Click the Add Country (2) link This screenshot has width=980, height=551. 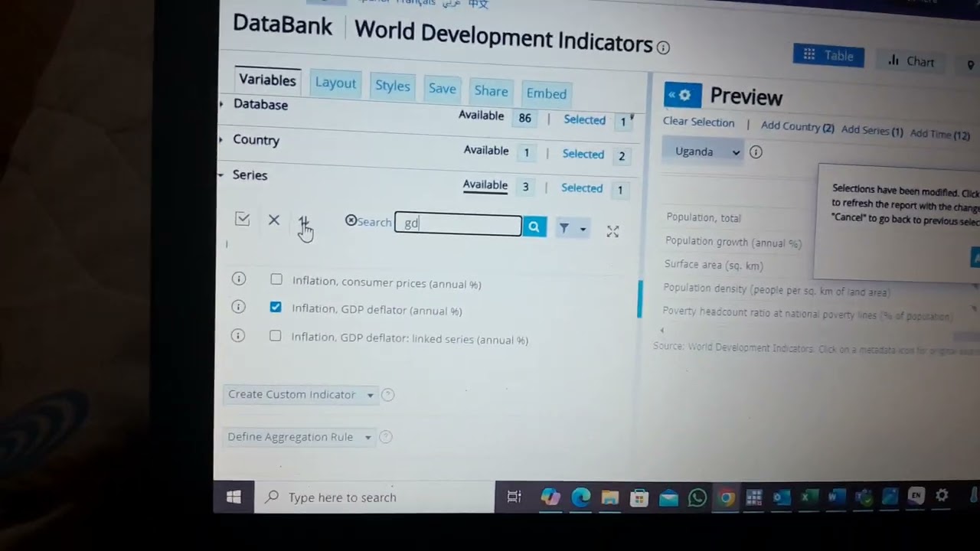coord(798,126)
